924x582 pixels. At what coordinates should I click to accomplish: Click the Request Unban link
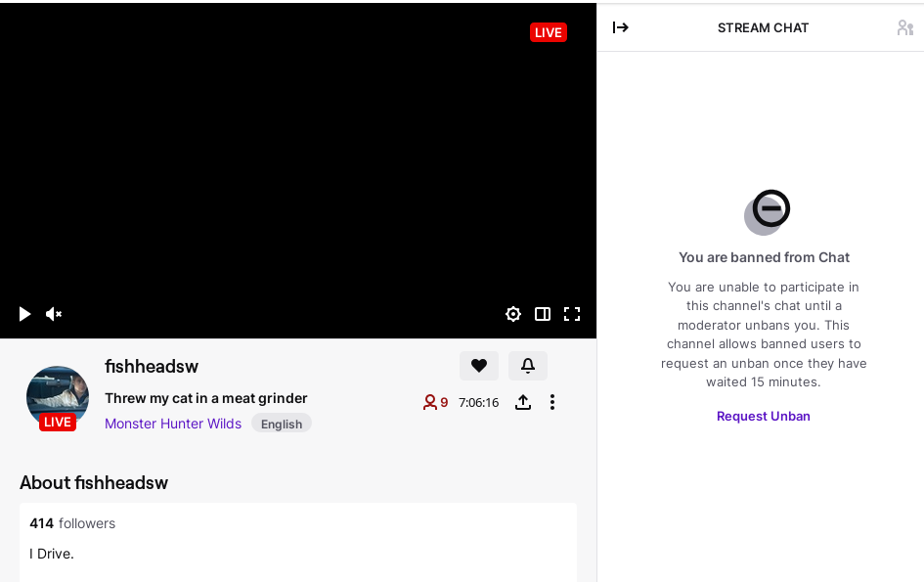pyautogui.click(x=763, y=416)
